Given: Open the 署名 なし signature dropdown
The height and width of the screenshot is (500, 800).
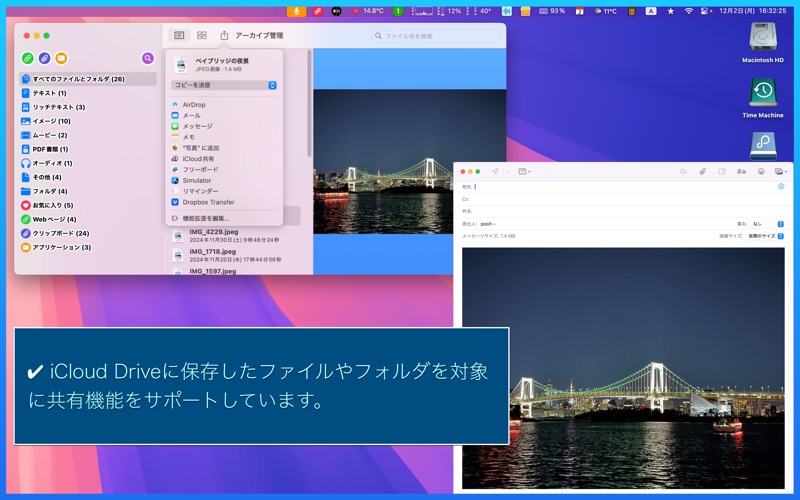Looking at the screenshot, I should click(768, 224).
